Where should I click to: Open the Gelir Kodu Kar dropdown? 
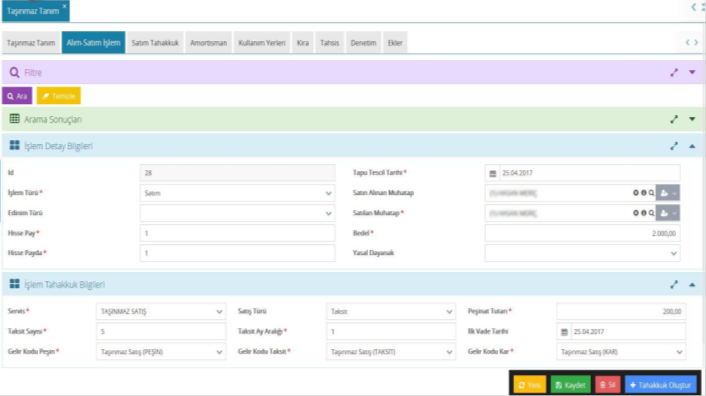(x=621, y=352)
